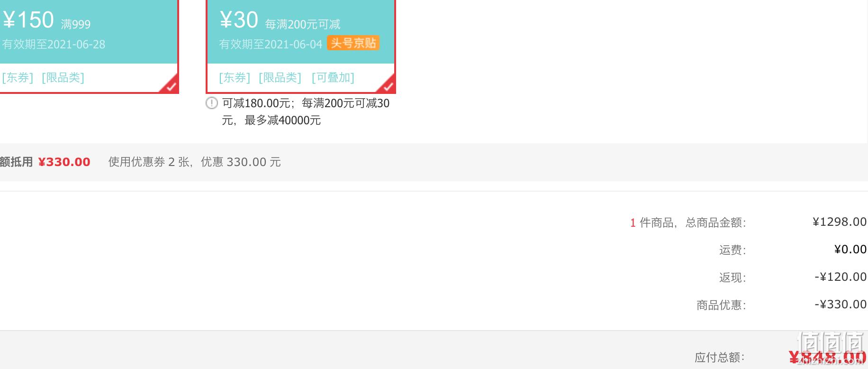Select the ¥30 每满200元可减 coupon card
This screenshot has width=868, height=369.
tap(301, 46)
